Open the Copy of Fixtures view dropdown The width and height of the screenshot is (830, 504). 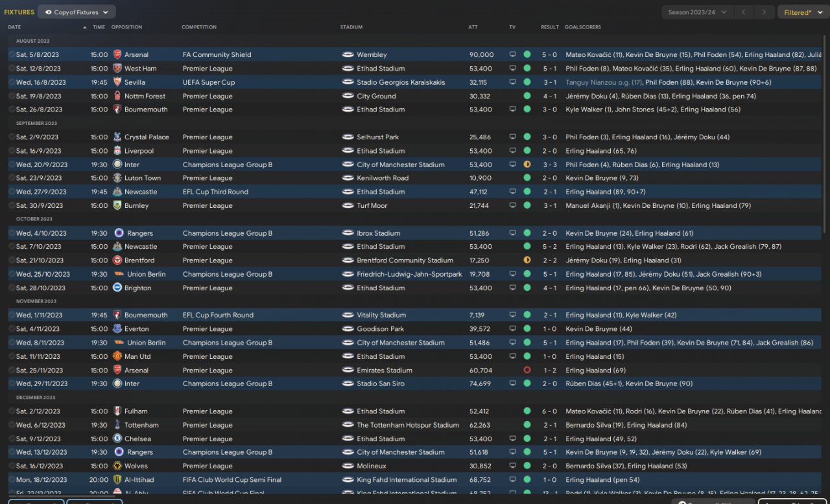[77, 12]
